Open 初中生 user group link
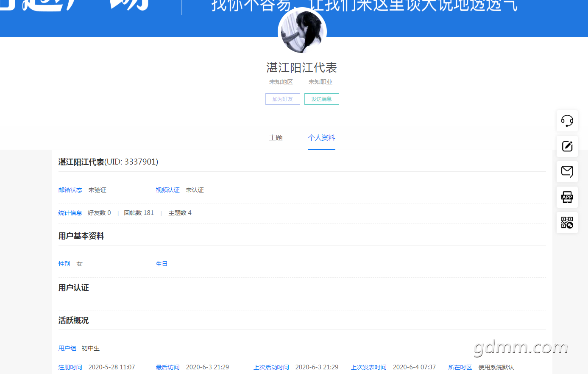The width and height of the screenshot is (588, 374). point(91,348)
